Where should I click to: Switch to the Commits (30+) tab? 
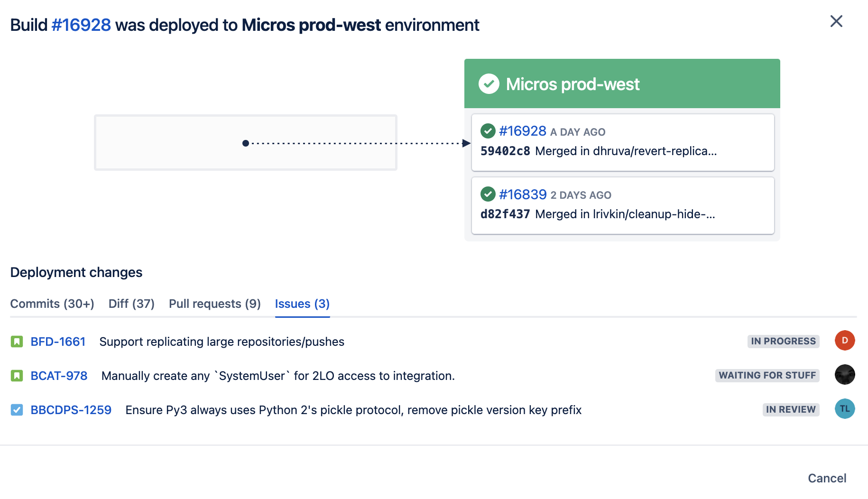[52, 304]
